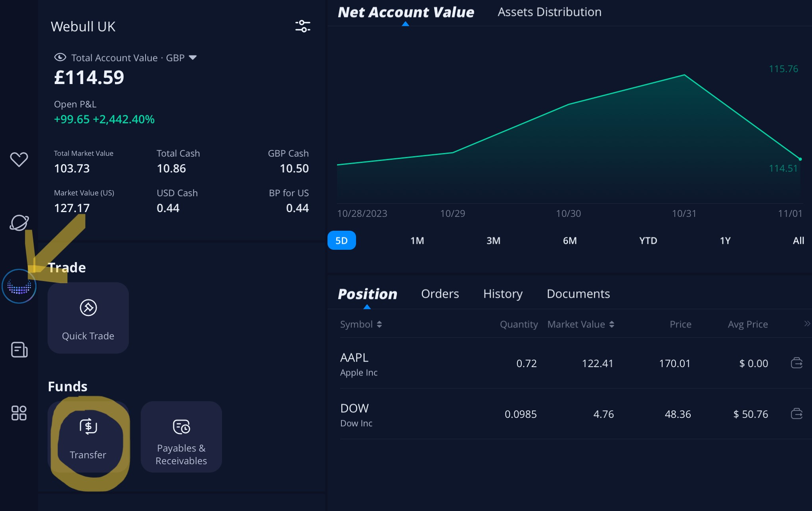Open the History tab
This screenshot has width=812, height=511.
503,294
